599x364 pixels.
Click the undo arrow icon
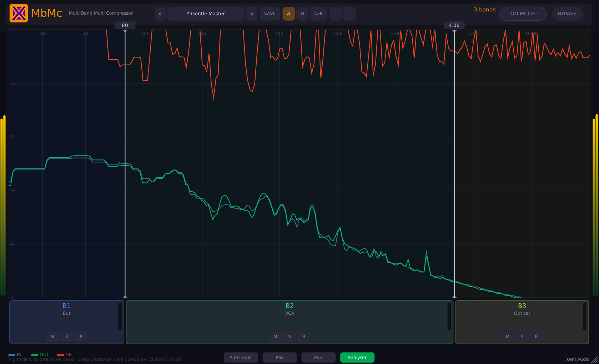point(335,14)
